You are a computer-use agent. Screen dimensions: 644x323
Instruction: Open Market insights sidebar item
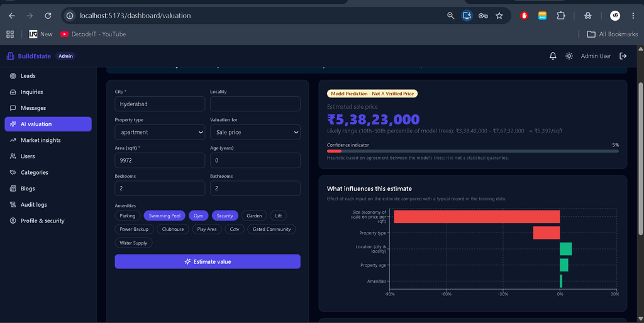[x=48, y=140]
